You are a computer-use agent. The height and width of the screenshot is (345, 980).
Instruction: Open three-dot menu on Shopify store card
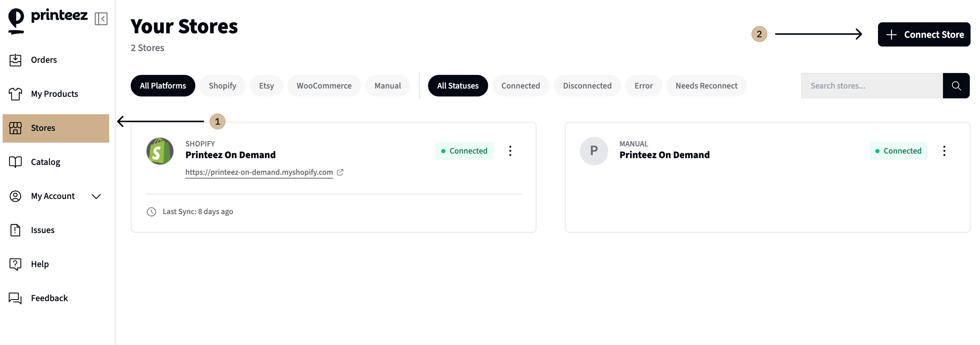[510, 151]
